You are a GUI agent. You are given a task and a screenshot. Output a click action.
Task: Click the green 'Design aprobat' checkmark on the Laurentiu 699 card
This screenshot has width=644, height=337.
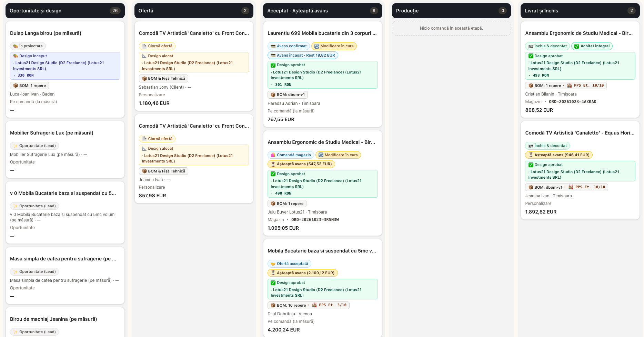[273, 65]
